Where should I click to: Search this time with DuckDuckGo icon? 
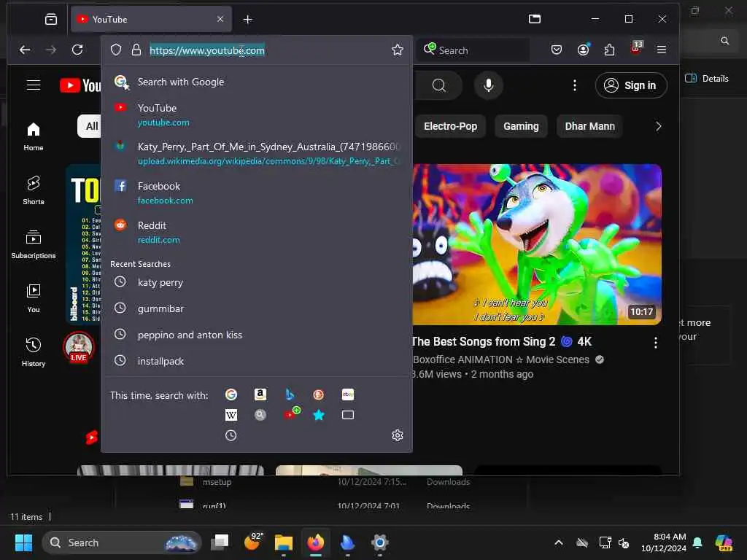point(318,394)
